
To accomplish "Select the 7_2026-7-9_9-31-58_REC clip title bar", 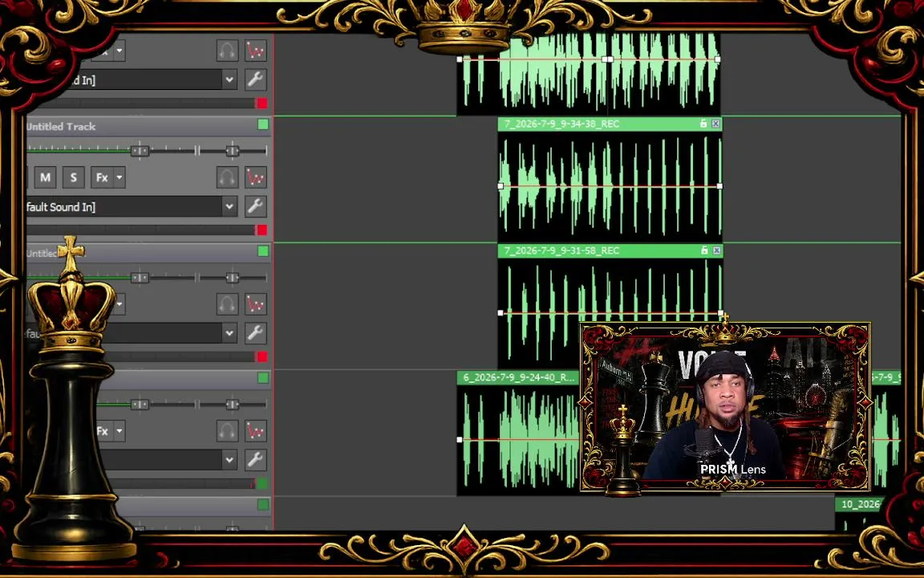I will pos(610,250).
